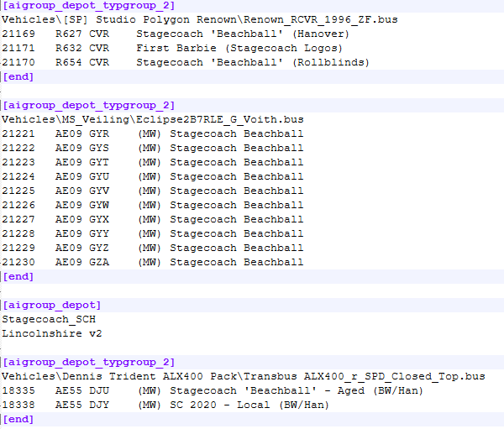
Task: Place cursor on the 'Lincolnshire v2' line
Action: [52, 333]
